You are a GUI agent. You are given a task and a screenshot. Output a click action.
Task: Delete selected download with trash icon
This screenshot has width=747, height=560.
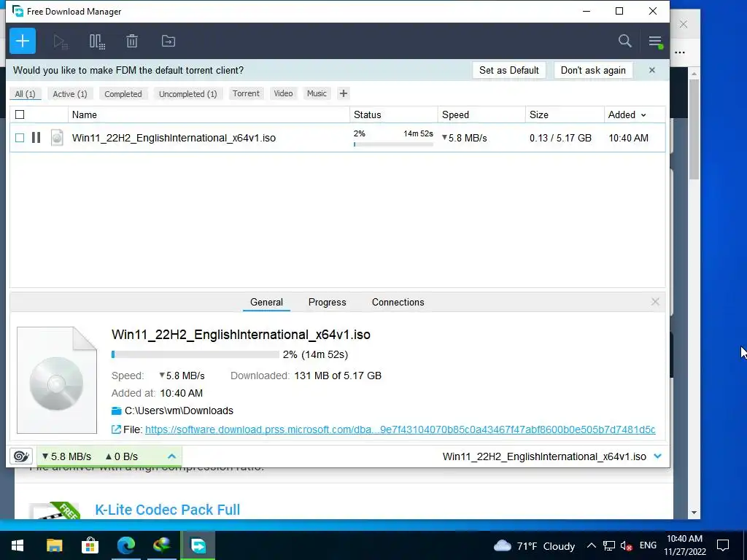[132, 41]
